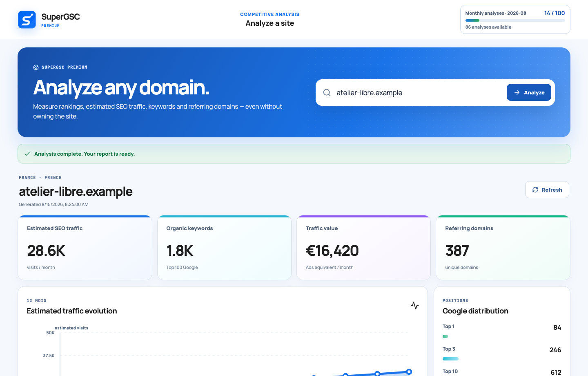Click the 'PREMIUM' plan label under SuperGSC

pos(51,26)
